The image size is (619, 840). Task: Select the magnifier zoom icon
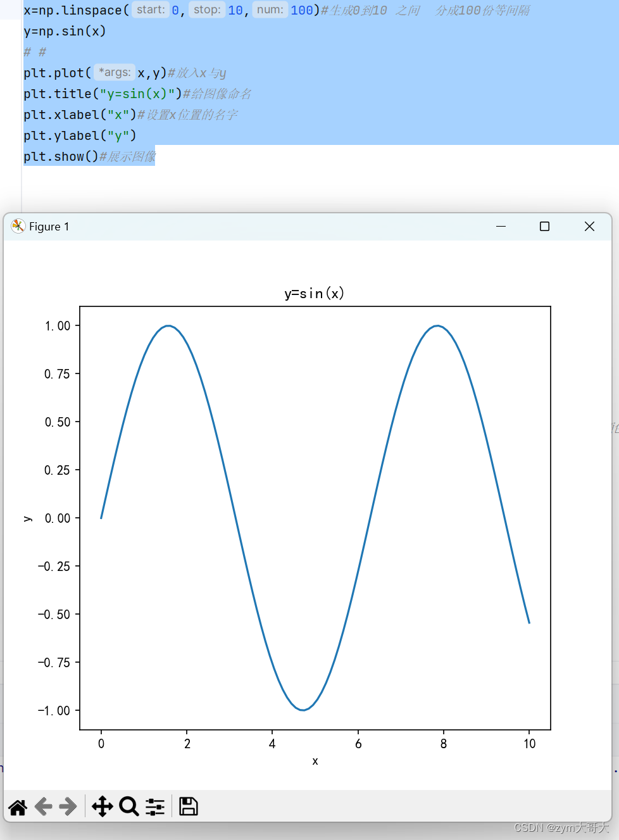(x=129, y=806)
